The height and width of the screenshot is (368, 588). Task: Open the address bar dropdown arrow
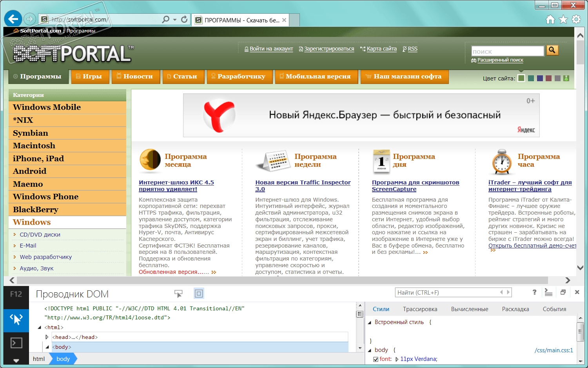point(175,19)
